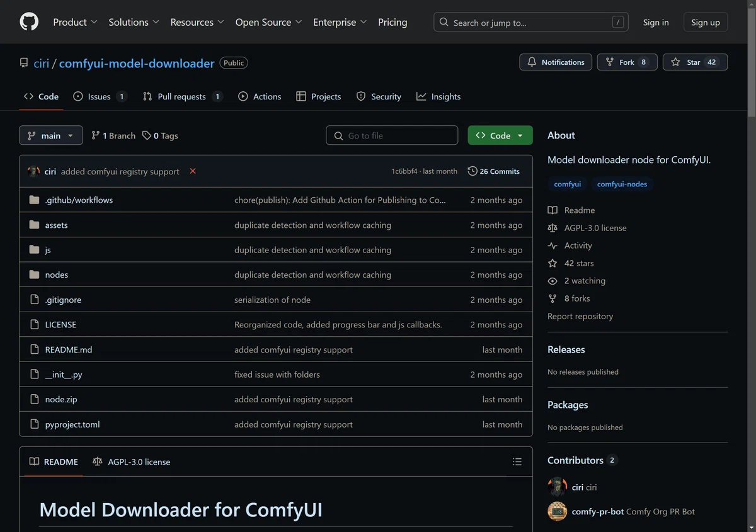This screenshot has width=756, height=532.
Task: Click the comfyui topic tag
Action: (x=567, y=184)
